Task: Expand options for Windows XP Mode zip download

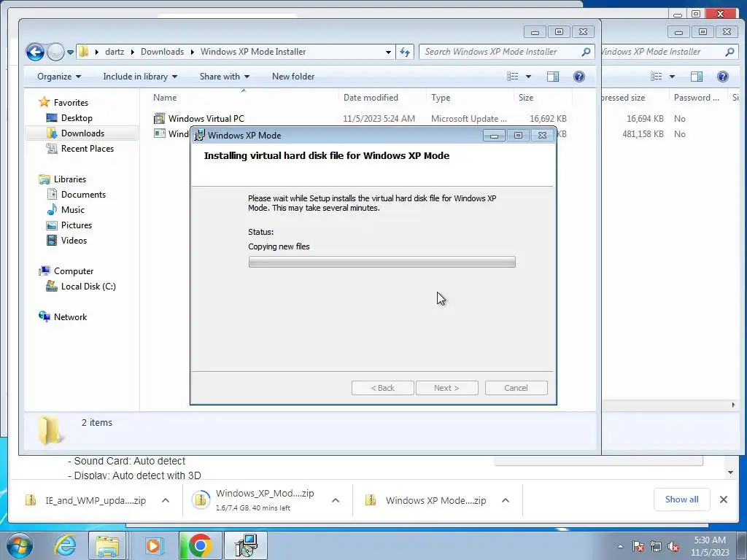Action: click(506, 500)
